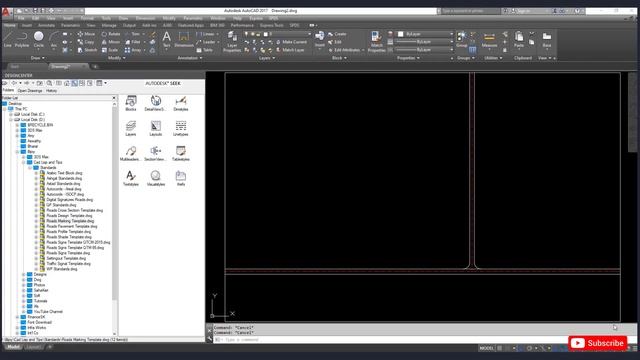
Task: Open the File menu
Action: point(21,18)
